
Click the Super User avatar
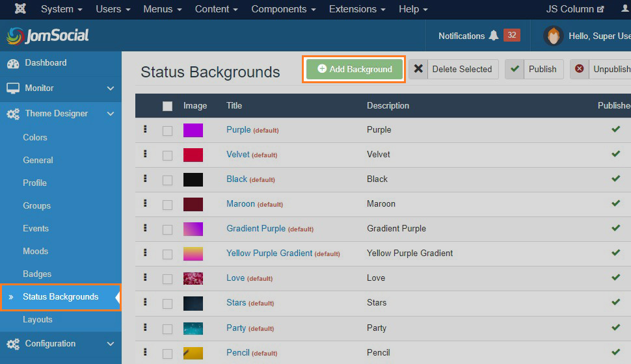click(x=554, y=36)
